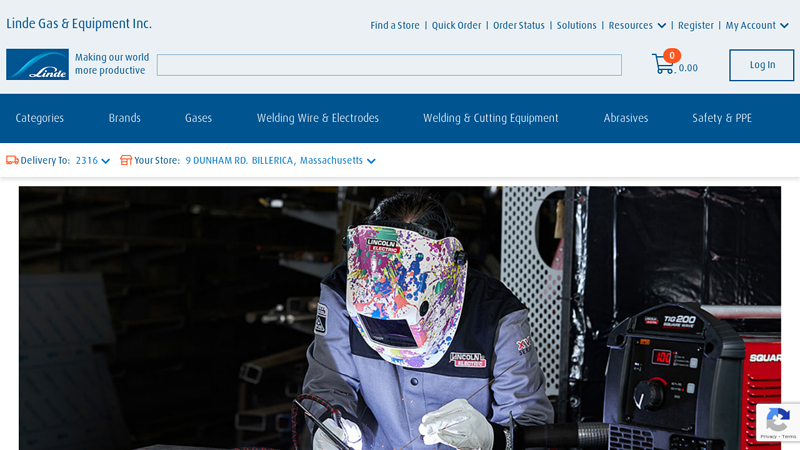Go to Find a Store
The image size is (800, 450).
(x=395, y=26)
